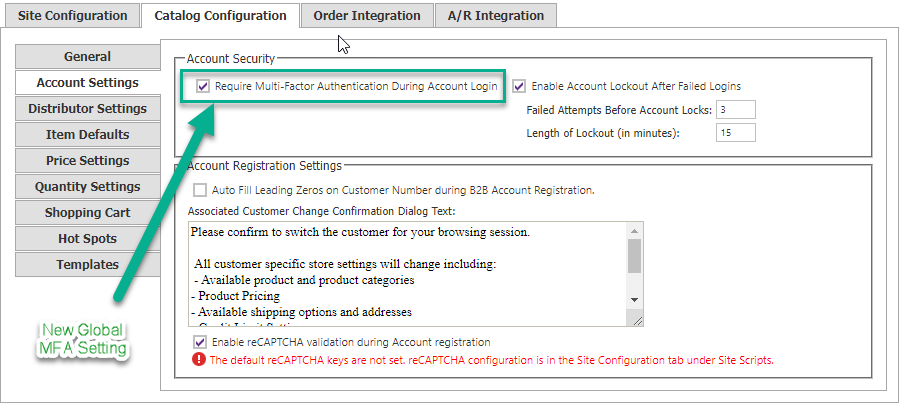Viewport: 901px width, 405px height.
Task: Enable Auto Fill Leading Zeros checkbox
Action: (x=200, y=190)
